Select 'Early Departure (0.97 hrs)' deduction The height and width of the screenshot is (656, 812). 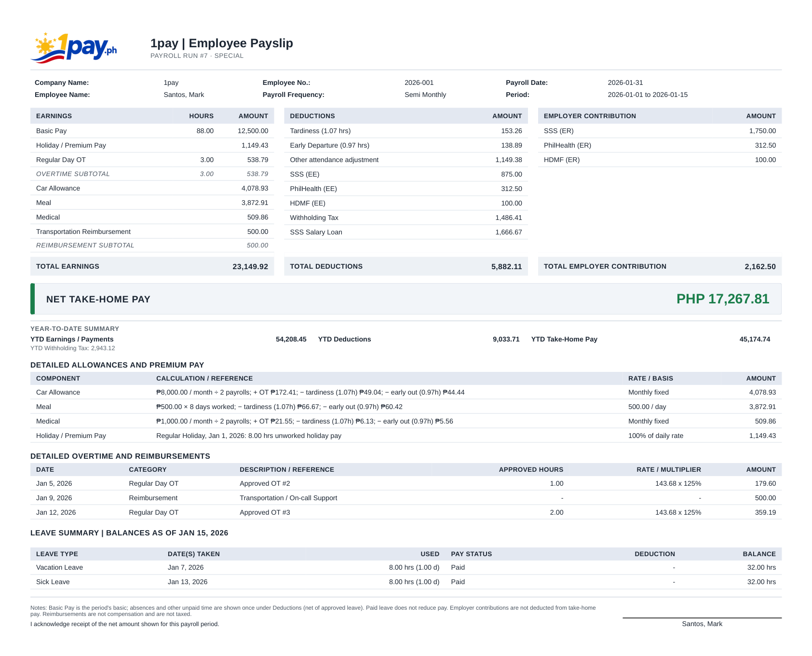tap(329, 145)
